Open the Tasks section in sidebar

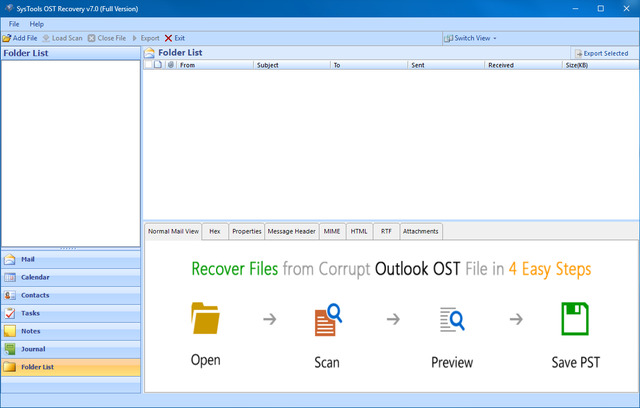tap(70, 313)
